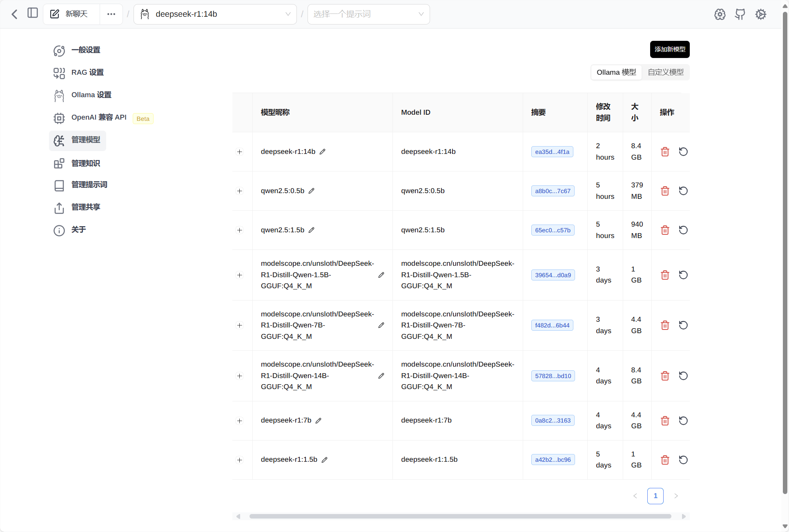The height and width of the screenshot is (532, 789).
Task: Expand the deepseek-r1:14b row
Action: tap(240, 152)
